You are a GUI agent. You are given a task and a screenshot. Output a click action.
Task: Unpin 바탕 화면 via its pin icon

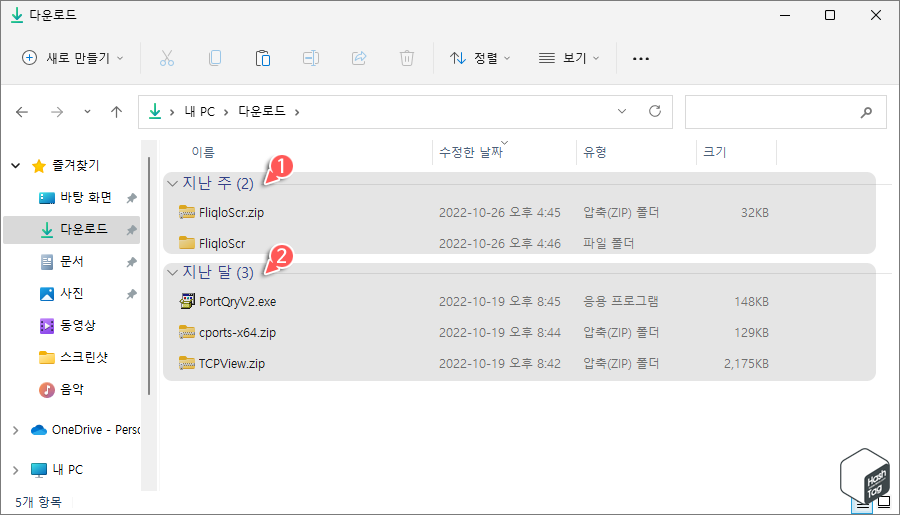click(x=131, y=198)
